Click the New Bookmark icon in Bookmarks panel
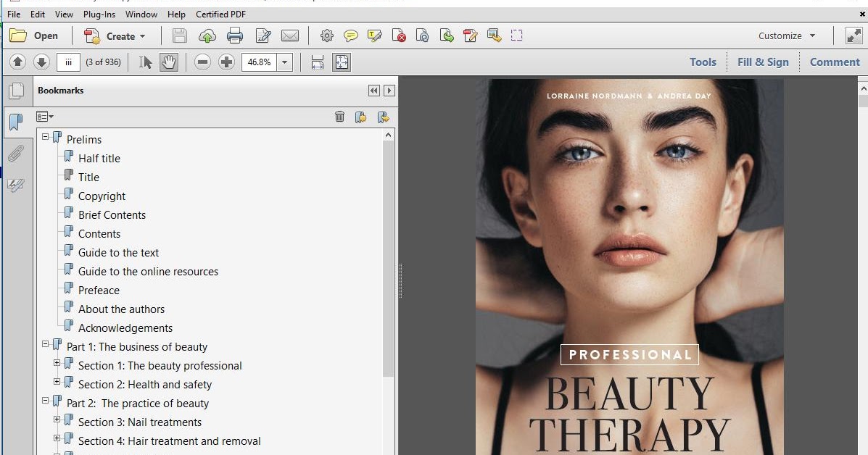This screenshot has height=455, width=868. [361, 117]
